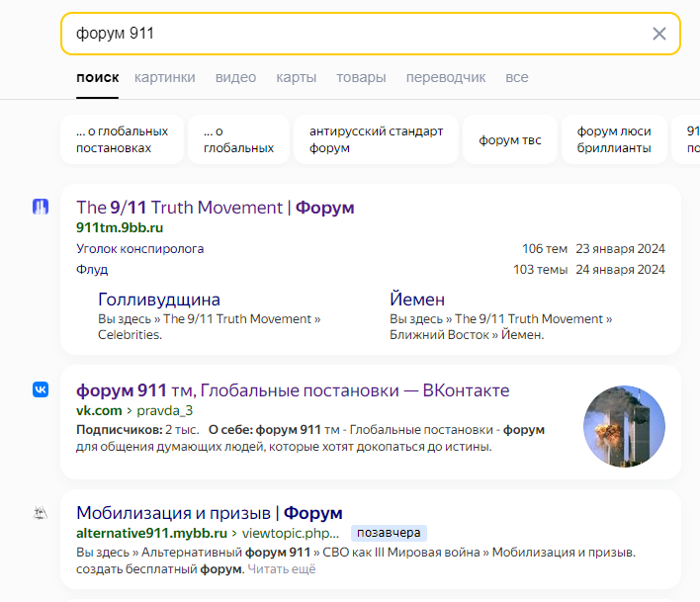Visit the 911tm.9bb.ru green URL
This screenshot has height=602, width=700.
[x=120, y=227]
